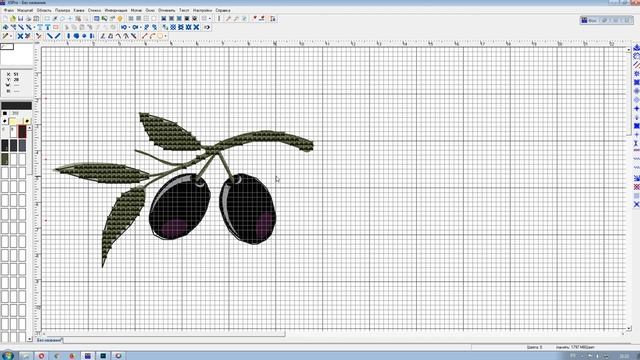Open the Мотив menu
The height and width of the screenshot is (360, 640).
(x=136, y=10)
